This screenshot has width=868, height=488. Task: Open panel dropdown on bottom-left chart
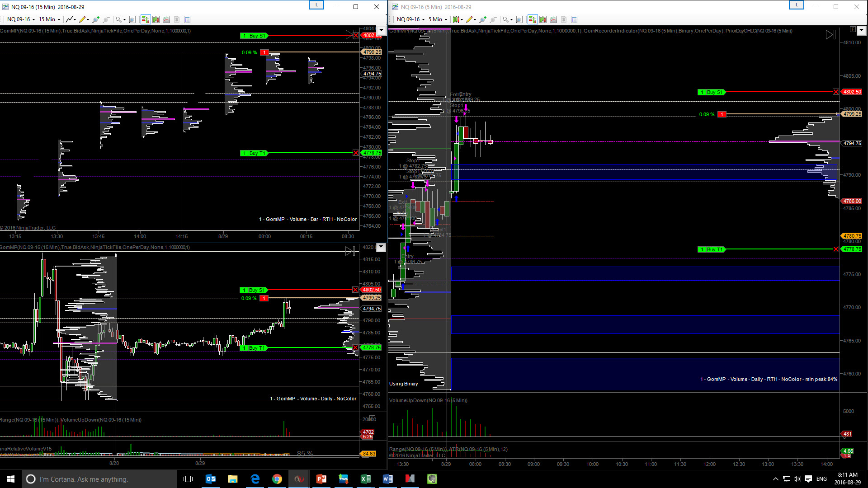(x=381, y=247)
